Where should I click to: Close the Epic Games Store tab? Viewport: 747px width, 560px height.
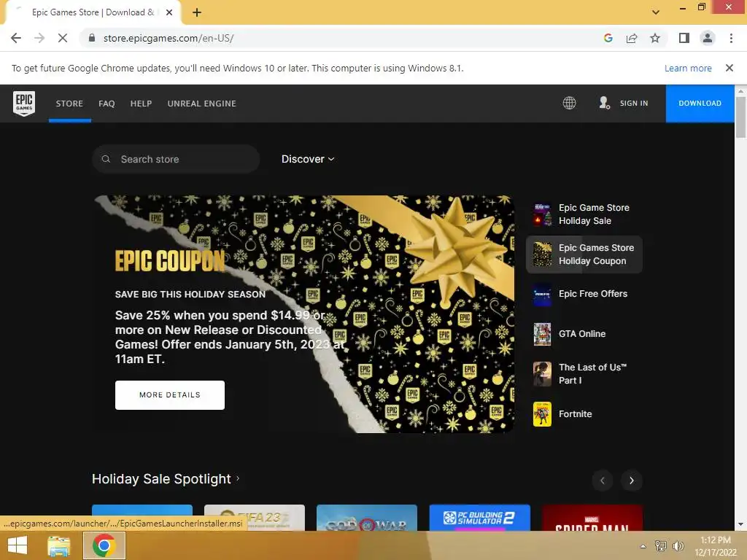point(169,12)
